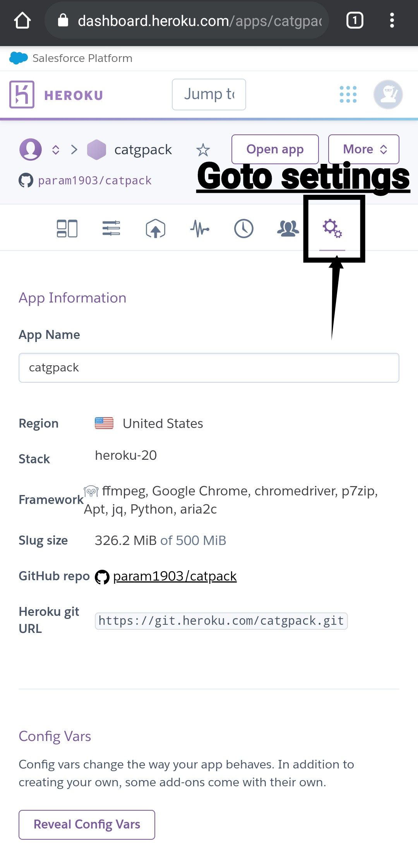Click the catgpack app name breadcrumb
The image size is (418, 868).
coord(143,150)
